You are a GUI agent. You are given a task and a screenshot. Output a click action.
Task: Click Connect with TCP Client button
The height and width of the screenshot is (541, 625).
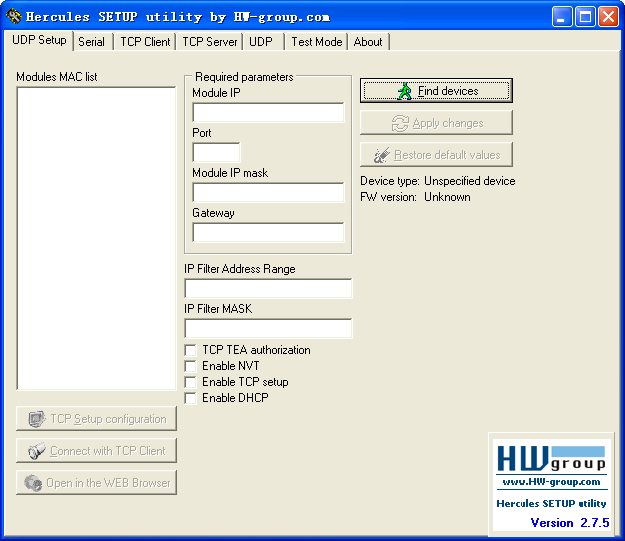96,451
